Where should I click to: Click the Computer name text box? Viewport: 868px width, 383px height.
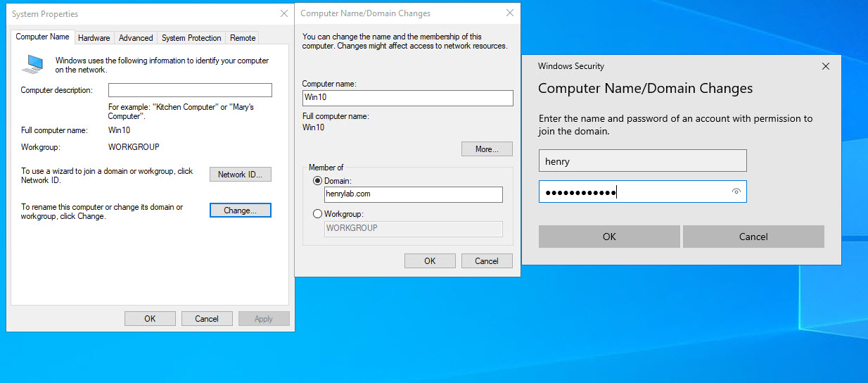coord(407,98)
